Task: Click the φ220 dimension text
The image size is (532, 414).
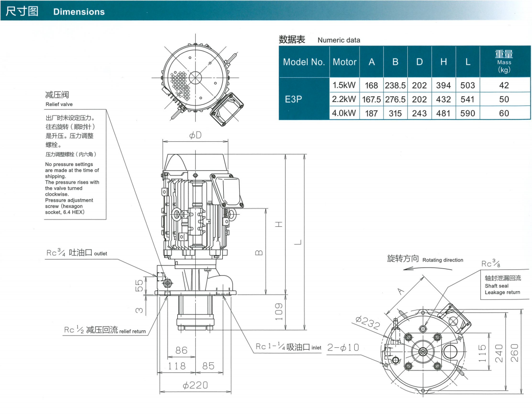Action: click(195, 385)
